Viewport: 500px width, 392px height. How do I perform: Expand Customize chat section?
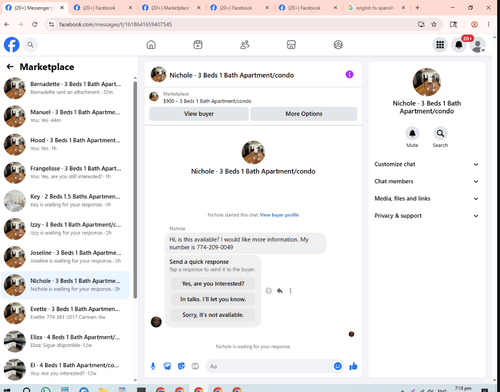(x=426, y=164)
